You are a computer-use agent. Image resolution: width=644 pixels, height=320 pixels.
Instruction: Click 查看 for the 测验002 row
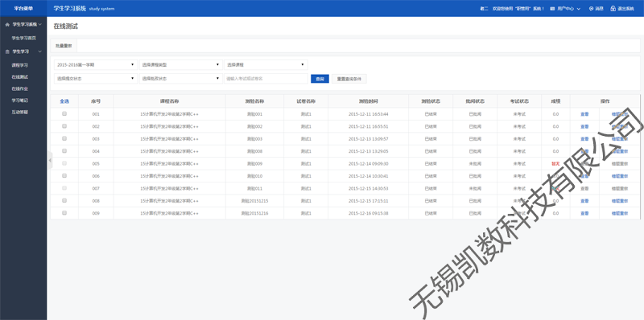click(x=584, y=126)
